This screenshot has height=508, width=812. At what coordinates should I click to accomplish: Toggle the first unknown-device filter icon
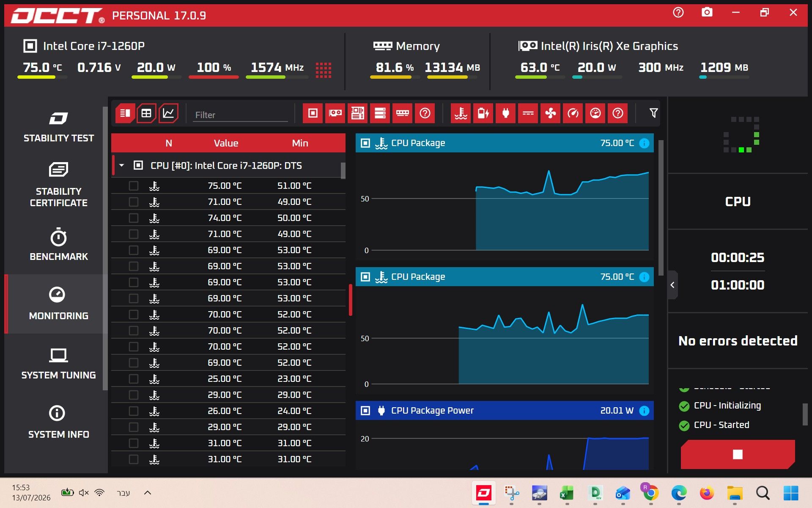tap(425, 113)
